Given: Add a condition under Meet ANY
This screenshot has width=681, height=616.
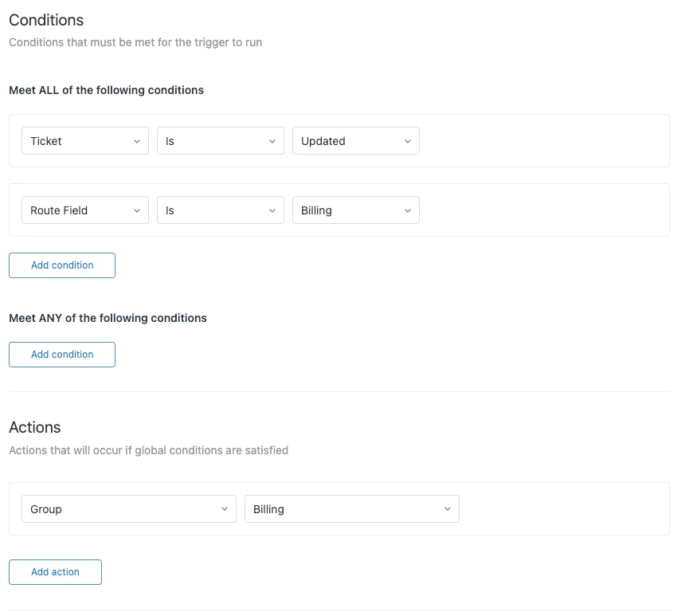Looking at the screenshot, I should point(62,355).
